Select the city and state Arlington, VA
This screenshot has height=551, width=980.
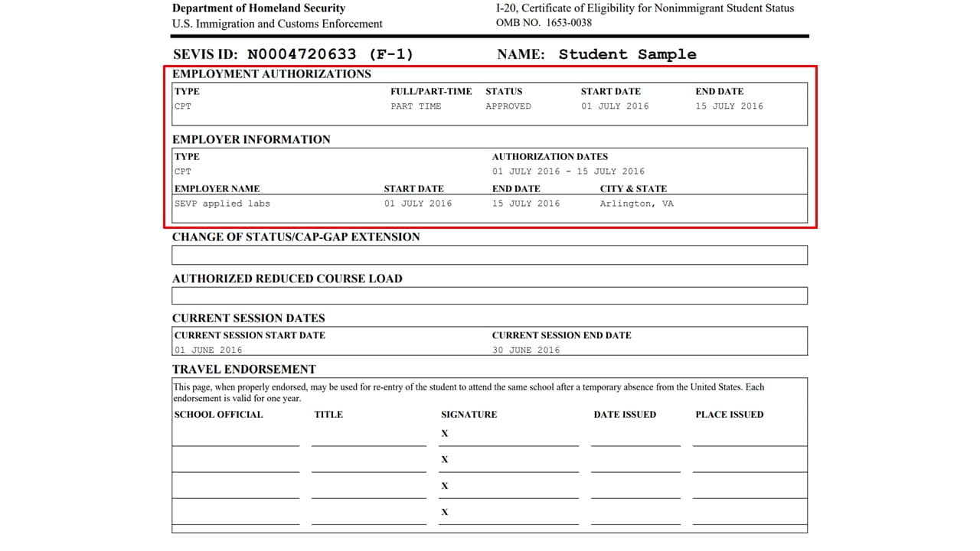635,204
